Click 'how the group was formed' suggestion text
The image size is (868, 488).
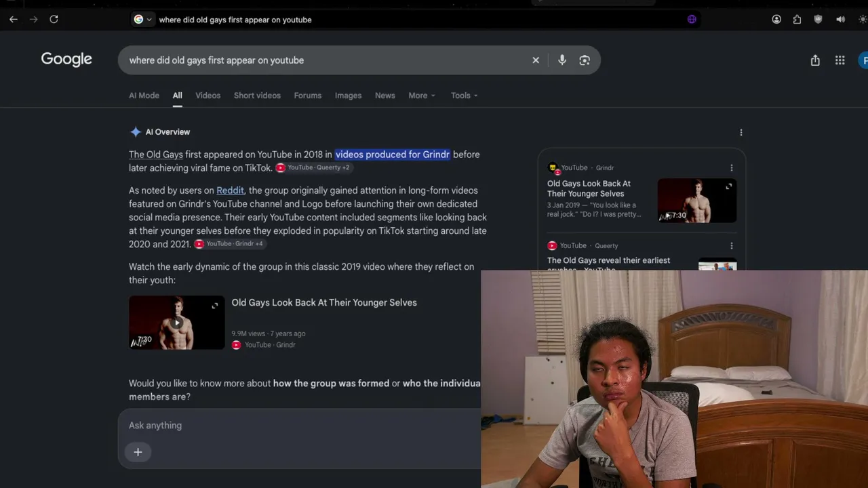[331, 384]
